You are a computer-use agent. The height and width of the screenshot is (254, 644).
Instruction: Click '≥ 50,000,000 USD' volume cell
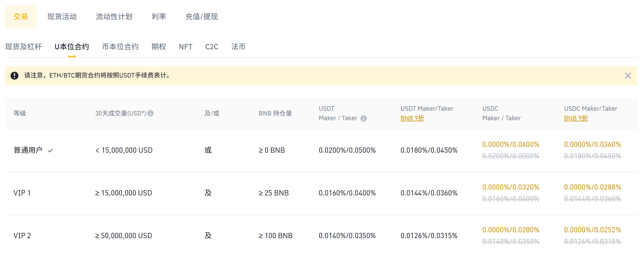tap(124, 236)
